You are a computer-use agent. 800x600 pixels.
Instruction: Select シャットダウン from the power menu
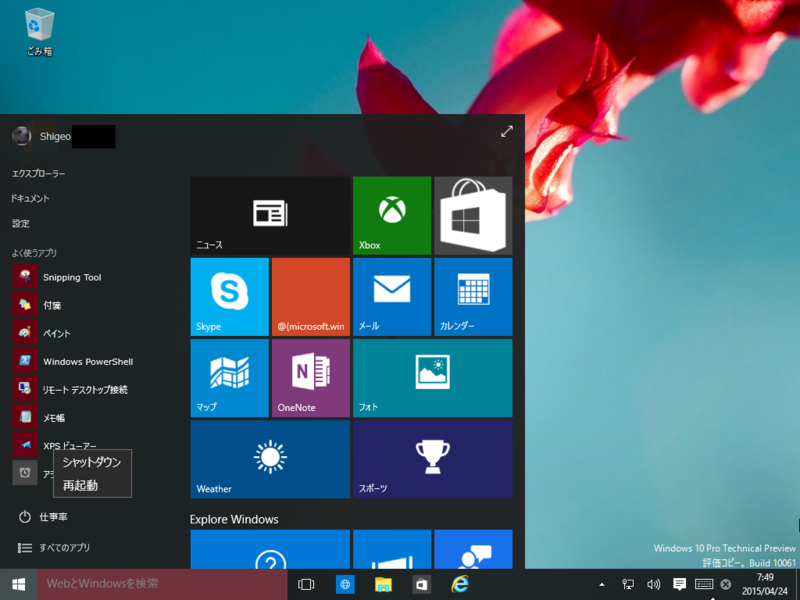point(91,462)
